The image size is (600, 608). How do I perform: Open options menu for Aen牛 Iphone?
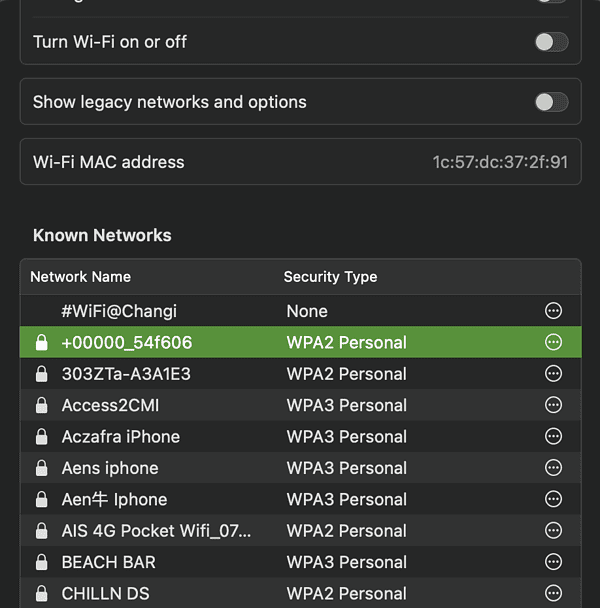(x=553, y=499)
